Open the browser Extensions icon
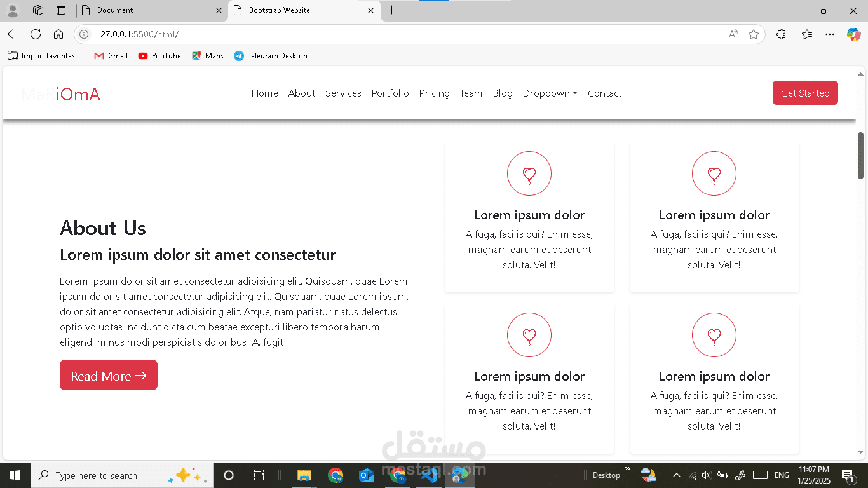Screen dimensions: 868x488 click(782, 34)
